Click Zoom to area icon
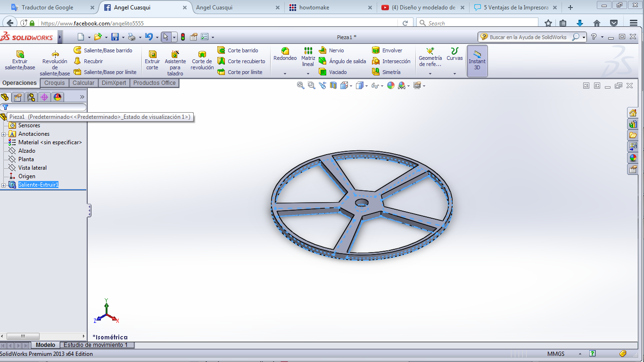Image resolution: width=644 pixels, height=362 pixels. click(x=311, y=85)
